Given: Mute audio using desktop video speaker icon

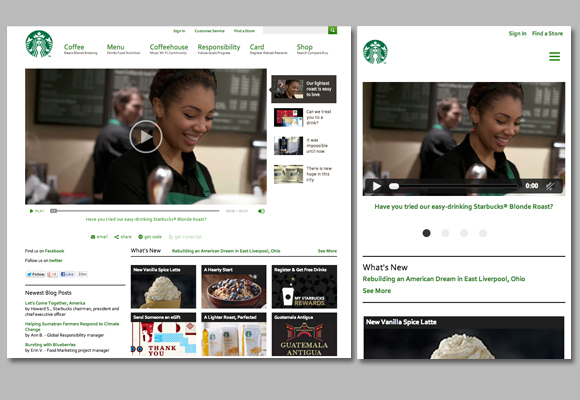Looking at the screenshot, I should [261, 211].
